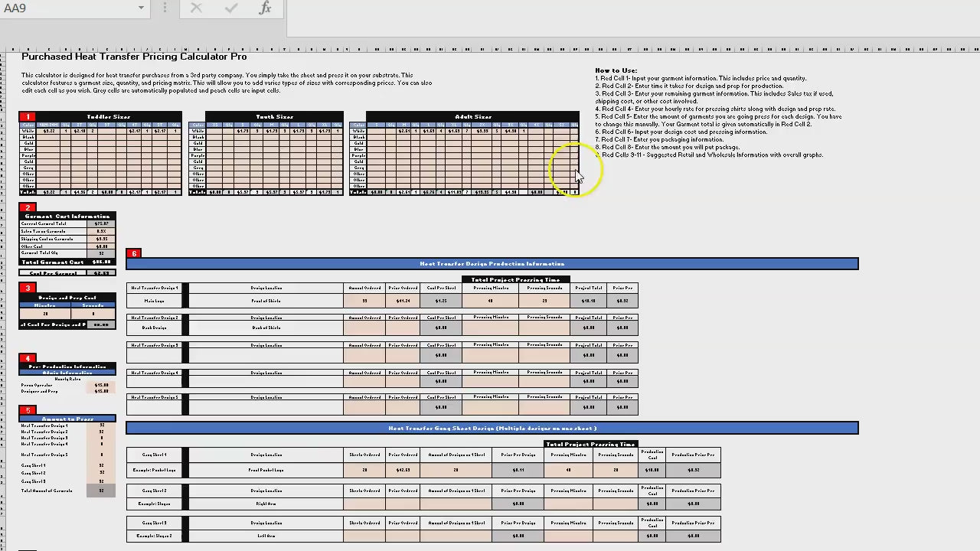
Task: Select the Front of Shirts design location cell
Action: click(x=265, y=302)
